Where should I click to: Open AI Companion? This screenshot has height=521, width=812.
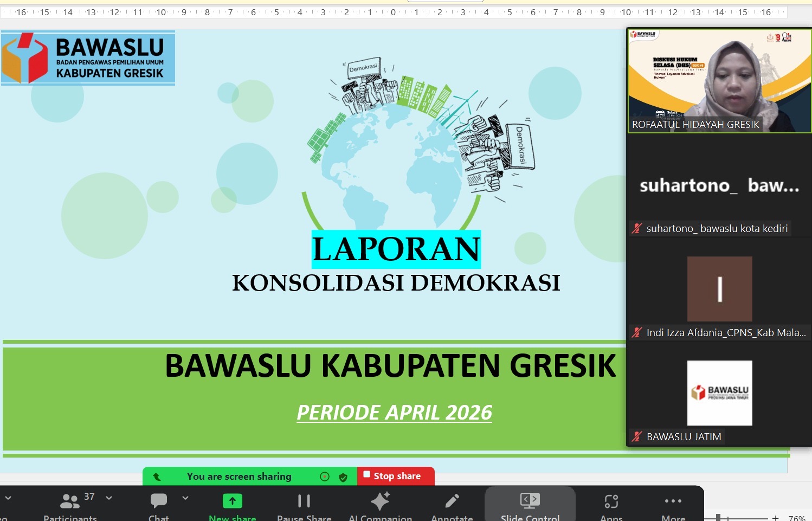(381, 505)
